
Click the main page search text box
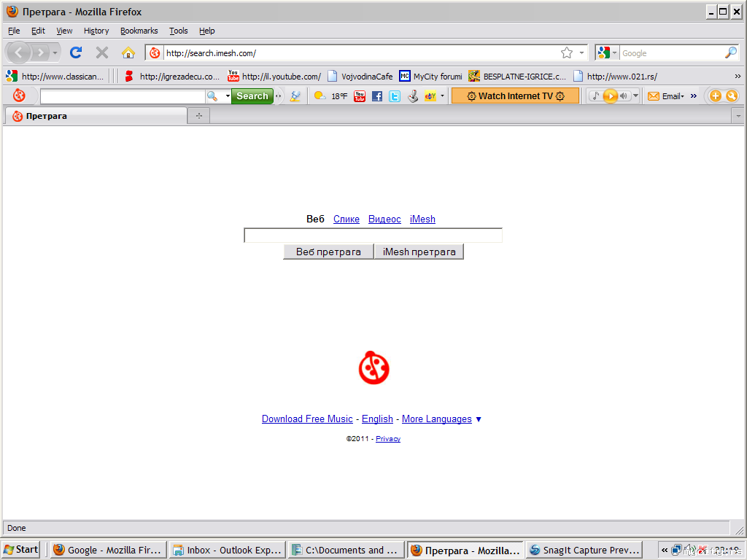click(373, 236)
